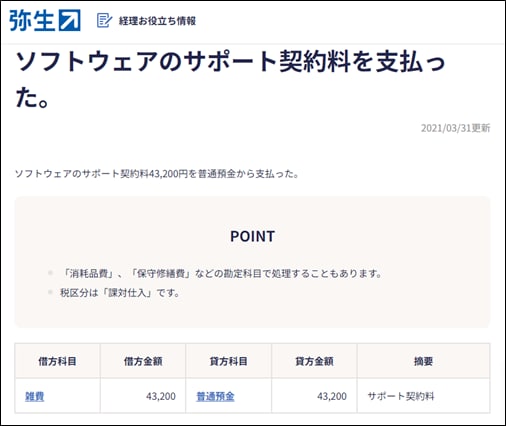The height and width of the screenshot is (426, 506).
Task: Open 経理お役立ち情報 header link
Action: pos(157,21)
